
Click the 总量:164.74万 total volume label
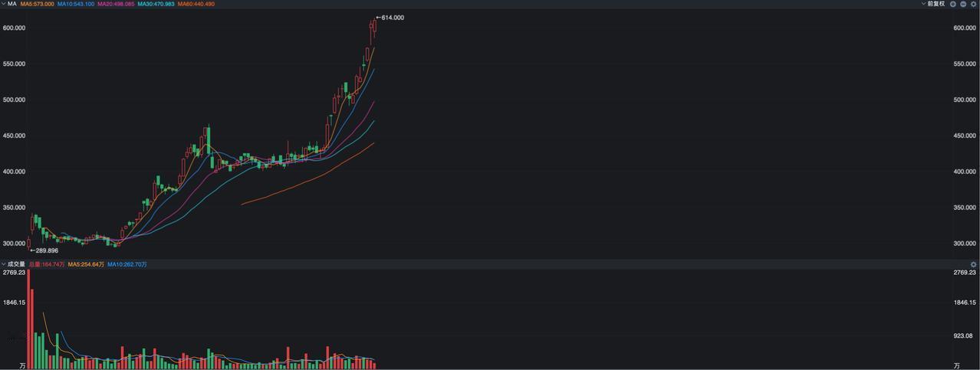[47, 264]
